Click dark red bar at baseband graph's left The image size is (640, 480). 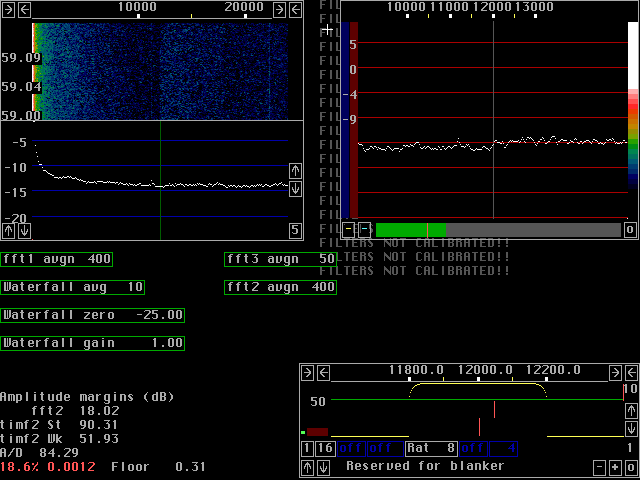point(317,432)
